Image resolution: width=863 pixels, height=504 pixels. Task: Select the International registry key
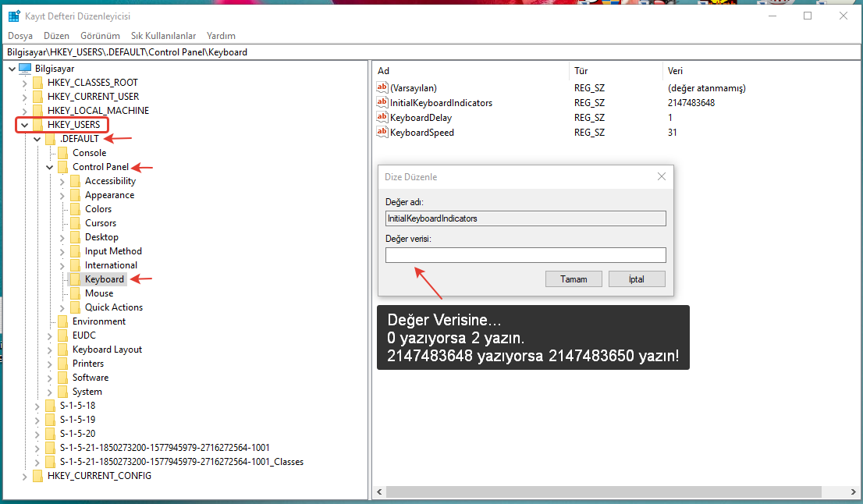click(x=111, y=265)
